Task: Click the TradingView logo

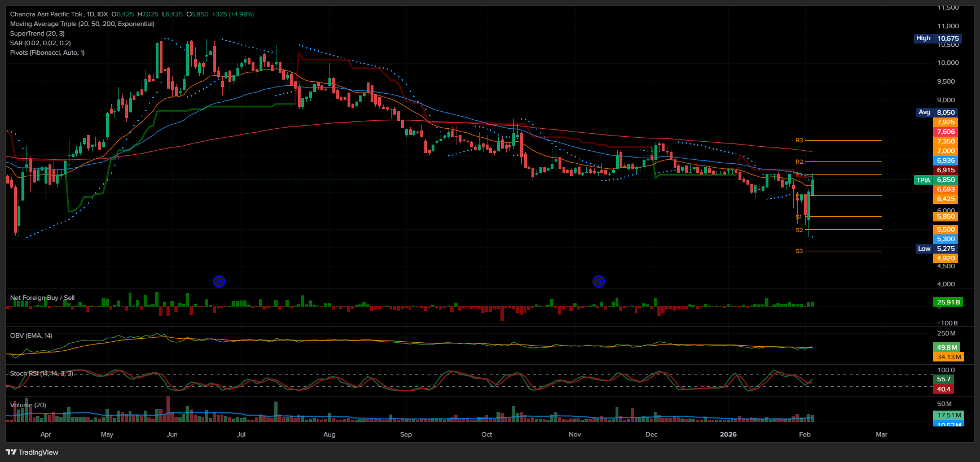Action: (x=32, y=452)
